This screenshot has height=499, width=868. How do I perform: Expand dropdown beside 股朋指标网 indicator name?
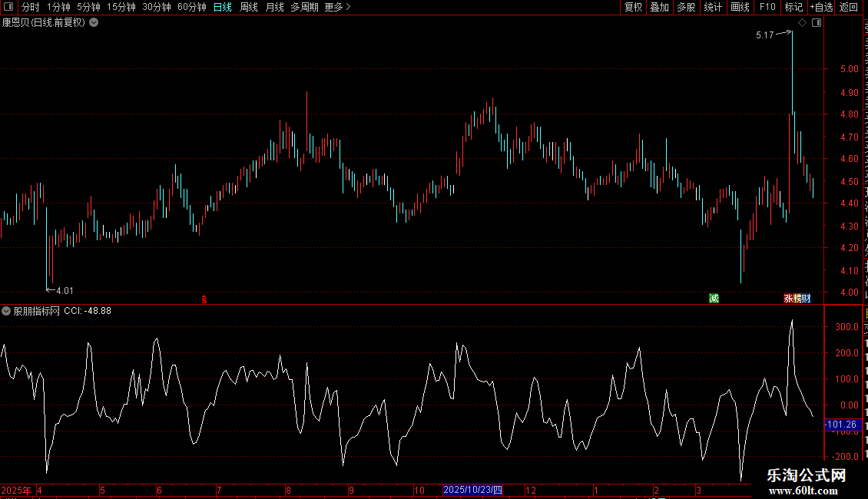tap(6, 311)
